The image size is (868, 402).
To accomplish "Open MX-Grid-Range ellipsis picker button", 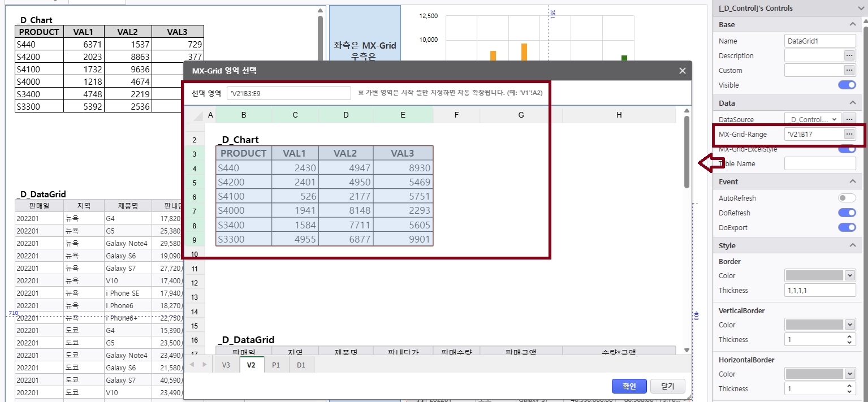I will [x=849, y=134].
